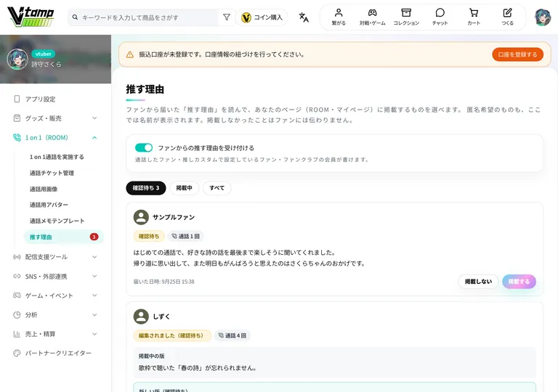Expand 売上・精算 chevron

[94, 334]
